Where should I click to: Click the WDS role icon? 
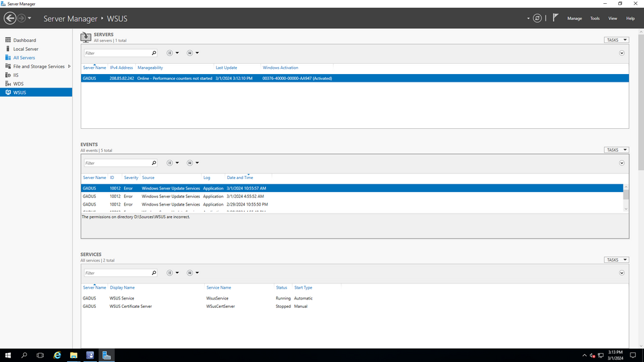[8, 83]
